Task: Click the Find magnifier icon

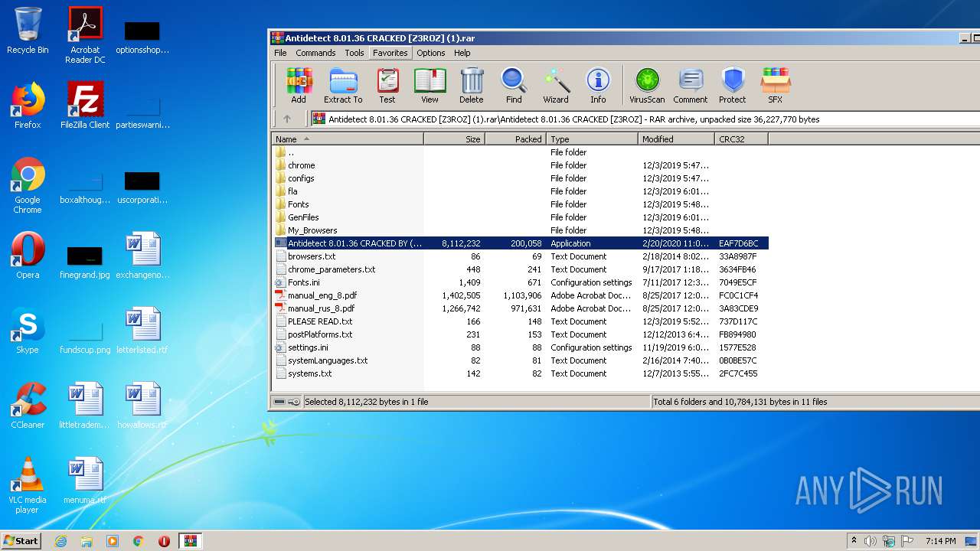Action: [x=514, y=85]
